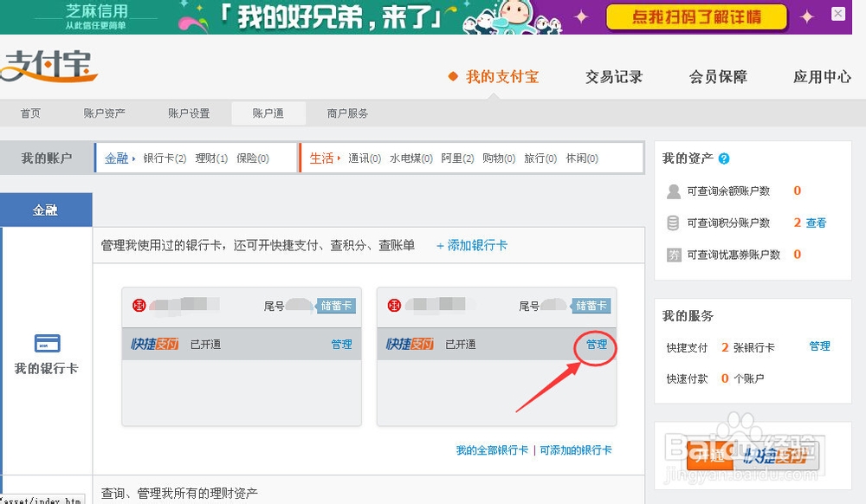Open 休闲(0) filter
Viewport: 866px width, 504px height.
tap(582, 158)
